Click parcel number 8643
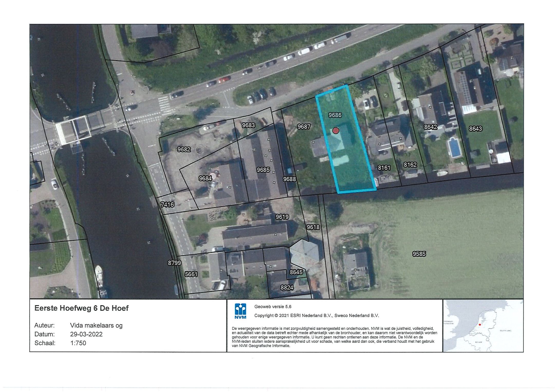The image size is (555, 392). 475,128
